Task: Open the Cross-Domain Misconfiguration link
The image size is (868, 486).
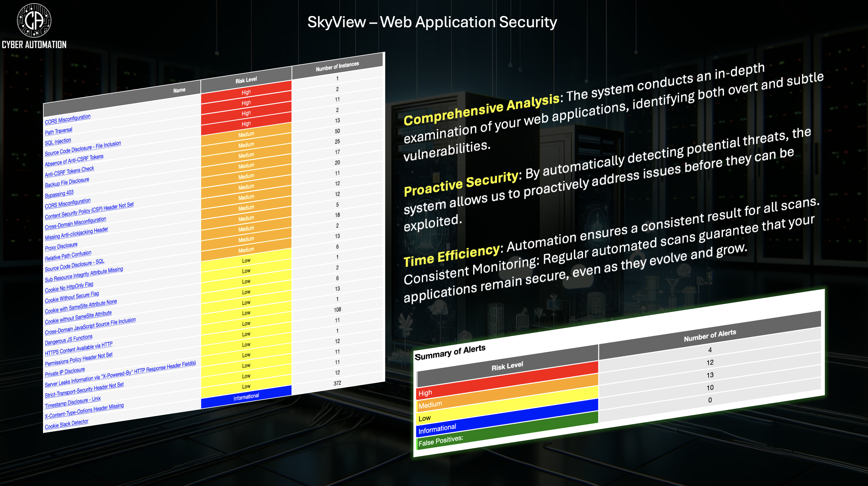Action: (x=75, y=223)
